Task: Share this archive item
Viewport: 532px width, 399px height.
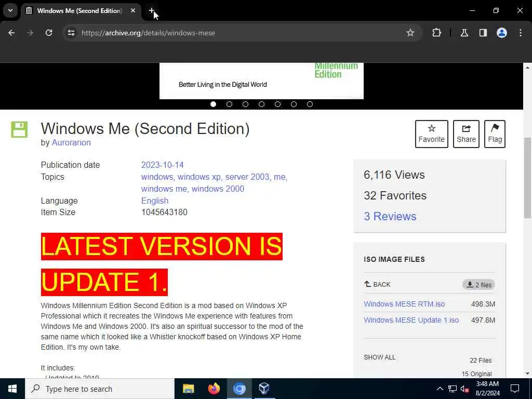Action: (x=466, y=134)
